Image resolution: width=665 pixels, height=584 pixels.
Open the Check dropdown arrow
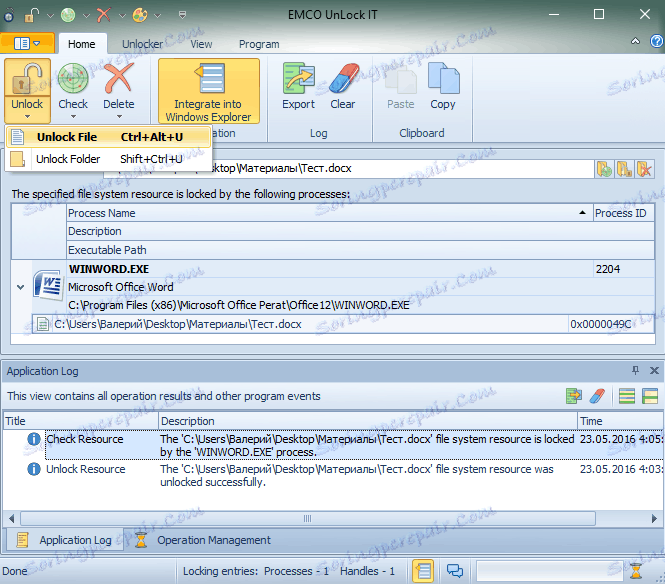(x=73, y=116)
